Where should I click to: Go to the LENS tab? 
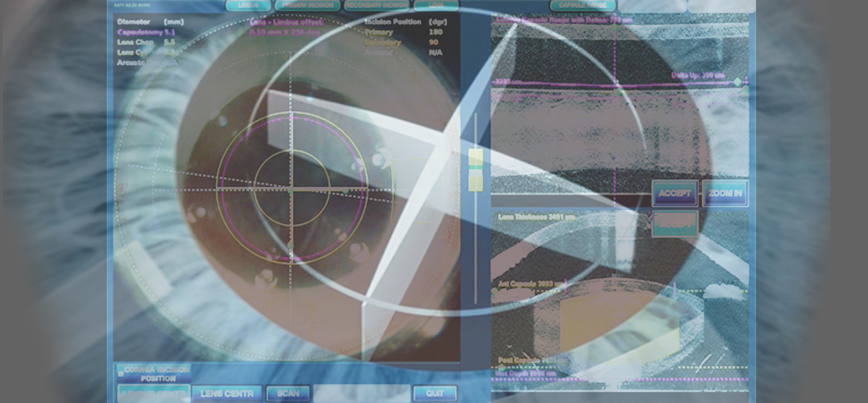click(435, 5)
